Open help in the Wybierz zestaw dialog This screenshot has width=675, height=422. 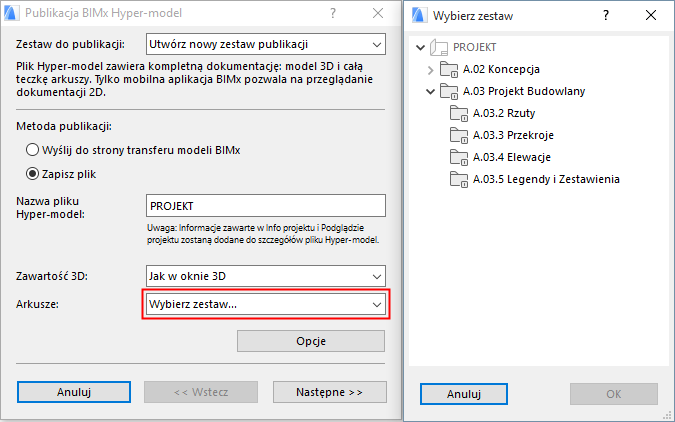606,16
